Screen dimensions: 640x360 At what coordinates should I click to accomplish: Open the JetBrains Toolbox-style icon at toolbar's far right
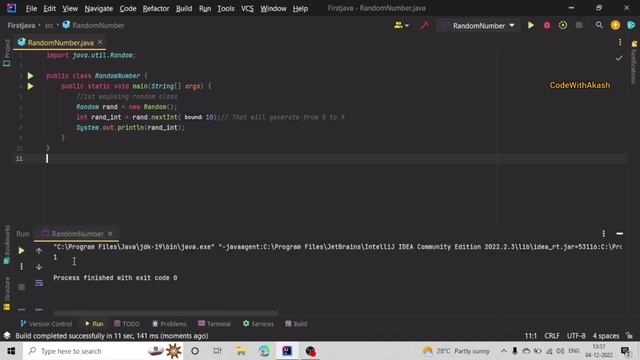coord(631,25)
